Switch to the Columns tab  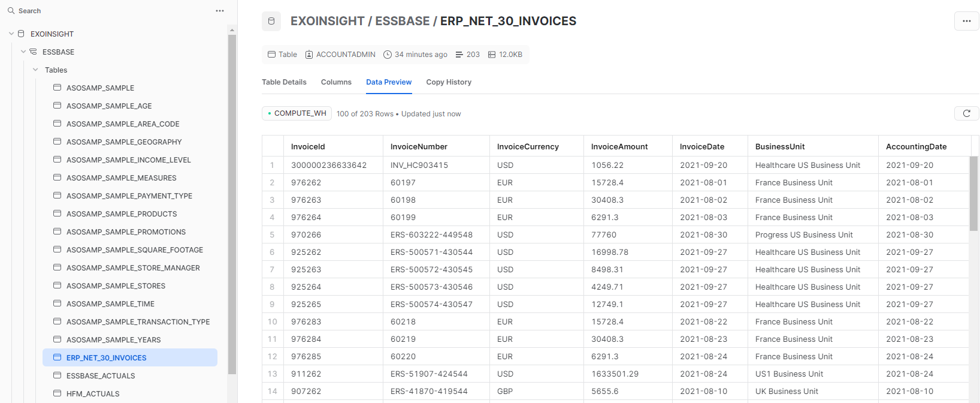336,82
